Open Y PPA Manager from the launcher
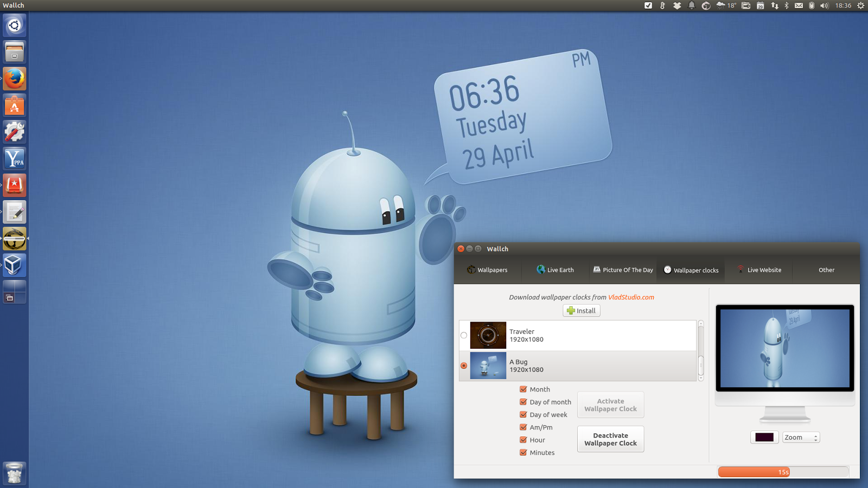The height and width of the screenshot is (488, 868). pyautogui.click(x=14, y=158)
